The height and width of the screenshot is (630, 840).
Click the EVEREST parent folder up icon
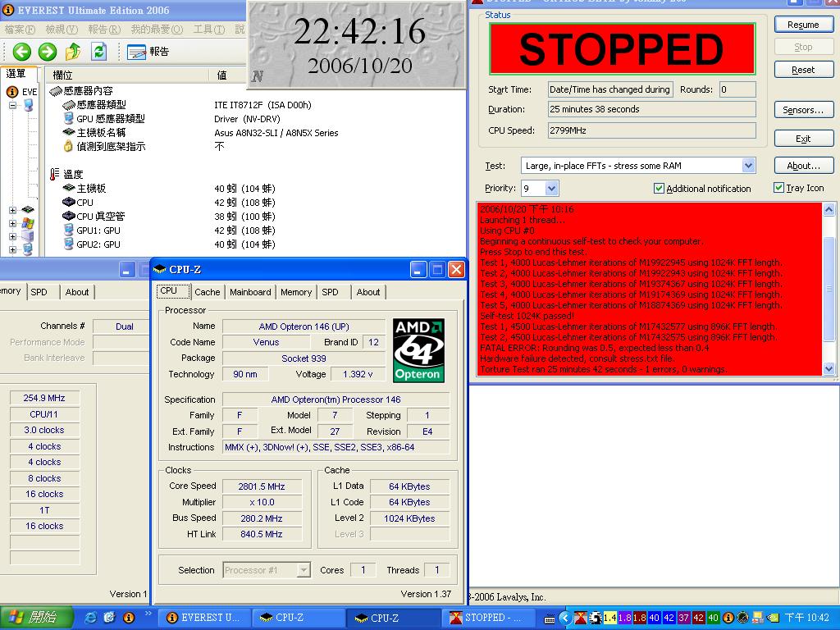click(x=73, y=52)
